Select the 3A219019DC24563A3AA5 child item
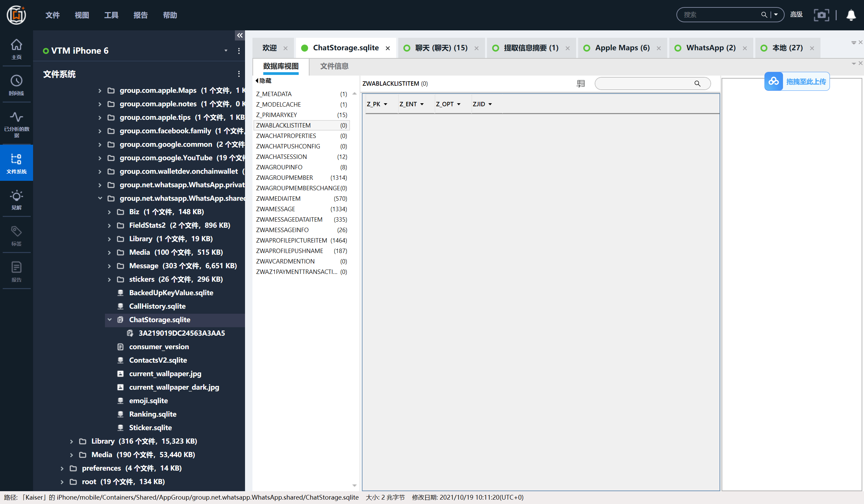864x504 pixels. click(x=182, y=333)
